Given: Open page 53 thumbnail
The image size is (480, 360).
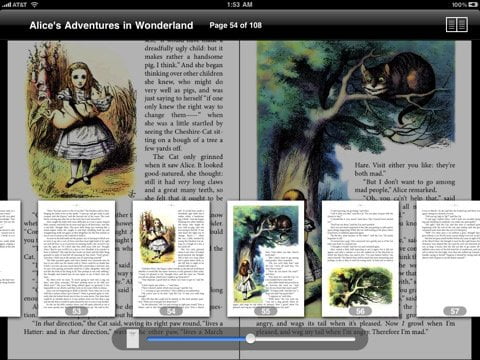Looking at the screenshot, I should pos(76,258).
